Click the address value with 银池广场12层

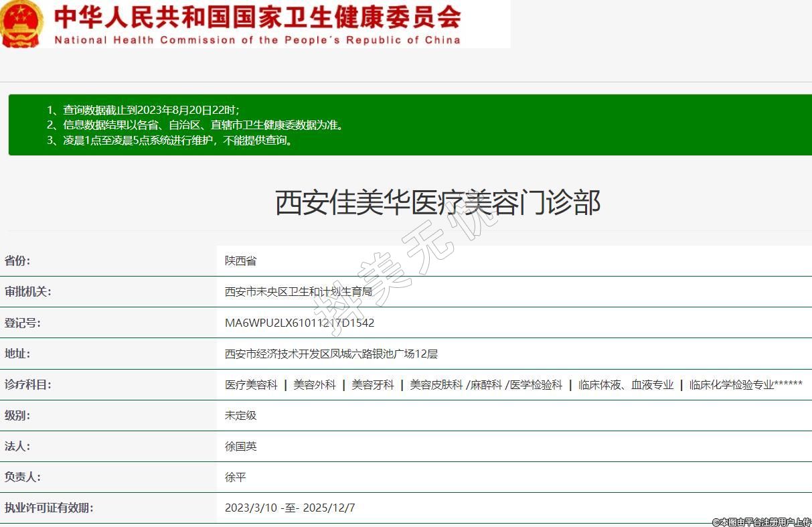point(331,354)
